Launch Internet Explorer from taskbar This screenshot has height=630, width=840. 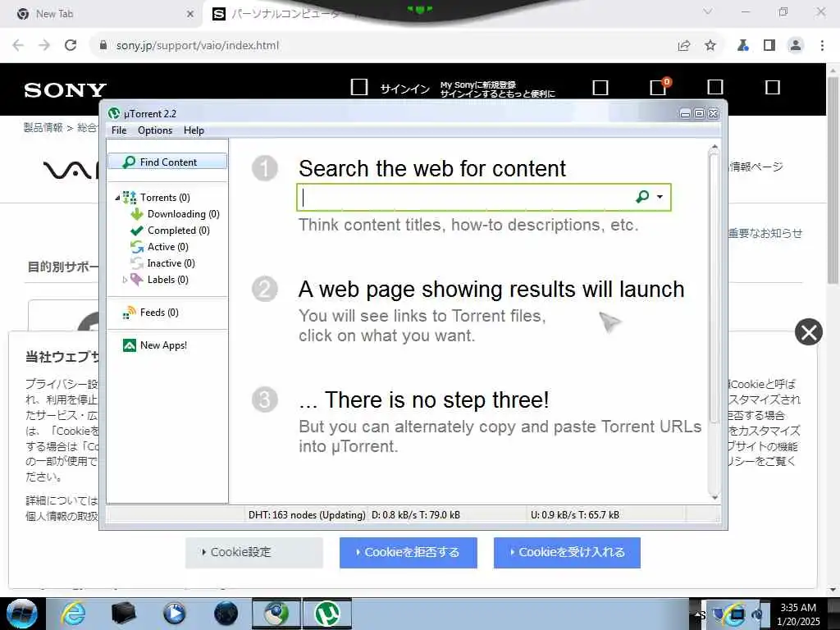click(x=73, y=614)
